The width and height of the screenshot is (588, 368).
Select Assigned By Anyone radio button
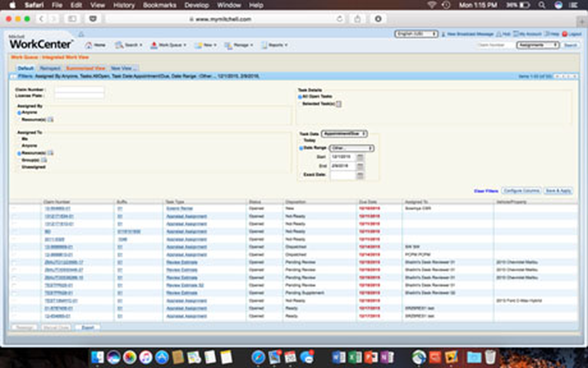click(19, 113)
